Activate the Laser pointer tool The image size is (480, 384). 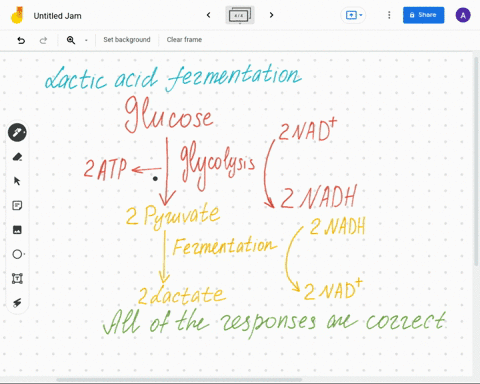pos(17,303)
